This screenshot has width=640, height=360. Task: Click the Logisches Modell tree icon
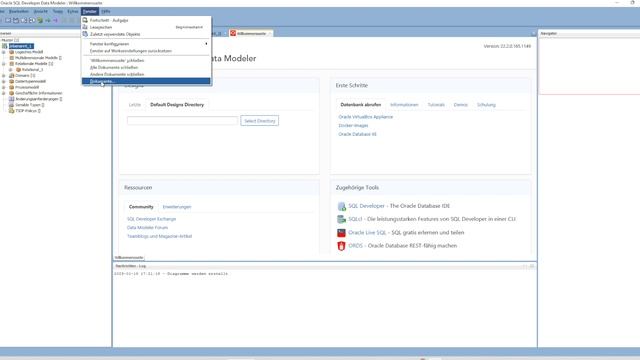tap(11, 52)
